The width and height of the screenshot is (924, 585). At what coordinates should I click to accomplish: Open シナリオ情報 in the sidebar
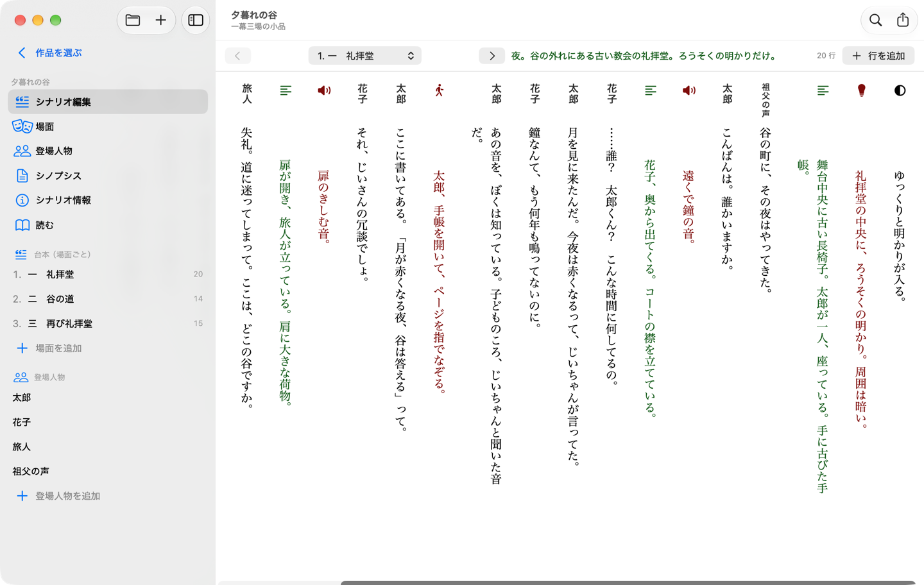[x=108, y=200]
